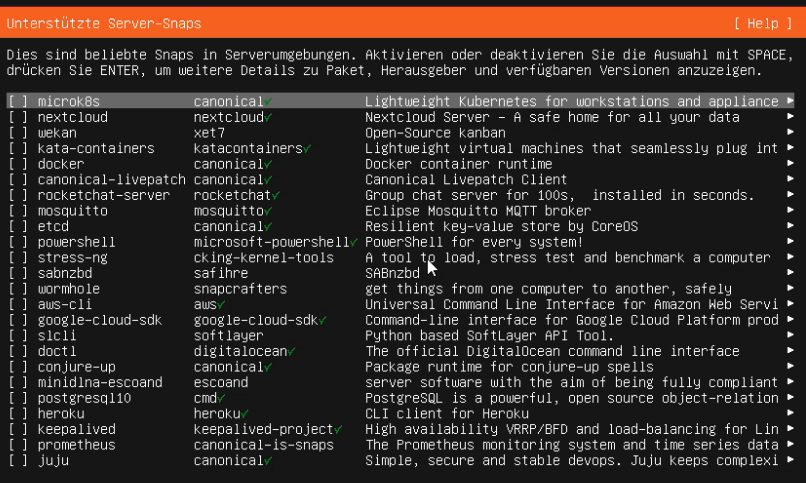Open the aws-cli row details arrow

790,304
